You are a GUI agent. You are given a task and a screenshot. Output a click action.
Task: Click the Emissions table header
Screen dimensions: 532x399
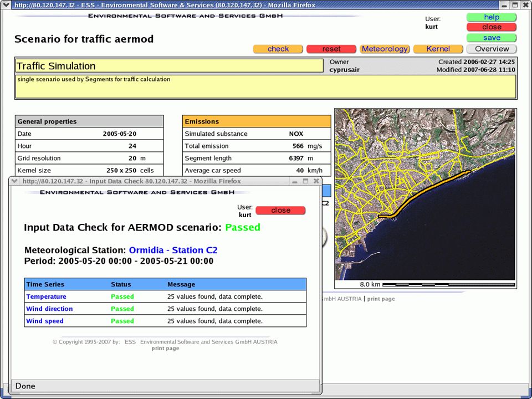pos(257,121)
